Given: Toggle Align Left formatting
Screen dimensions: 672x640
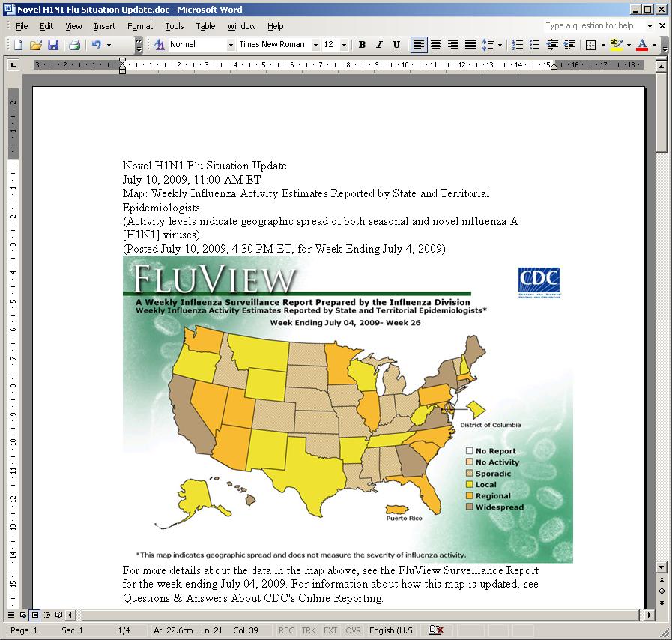Looking at the screenshot, I should [419, 44].
